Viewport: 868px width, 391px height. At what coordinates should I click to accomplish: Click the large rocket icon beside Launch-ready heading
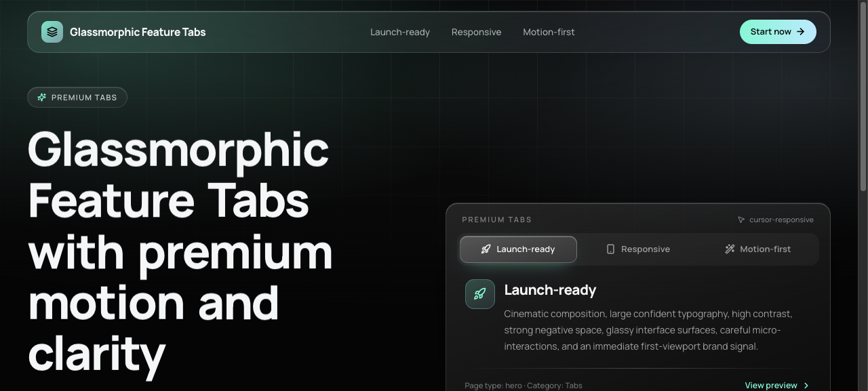[480, 294]
